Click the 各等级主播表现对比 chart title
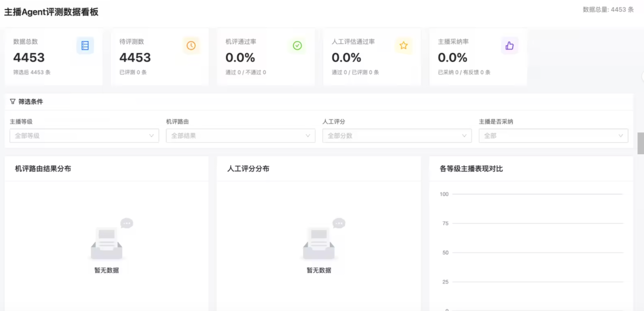644x311 pixels. 471,169
